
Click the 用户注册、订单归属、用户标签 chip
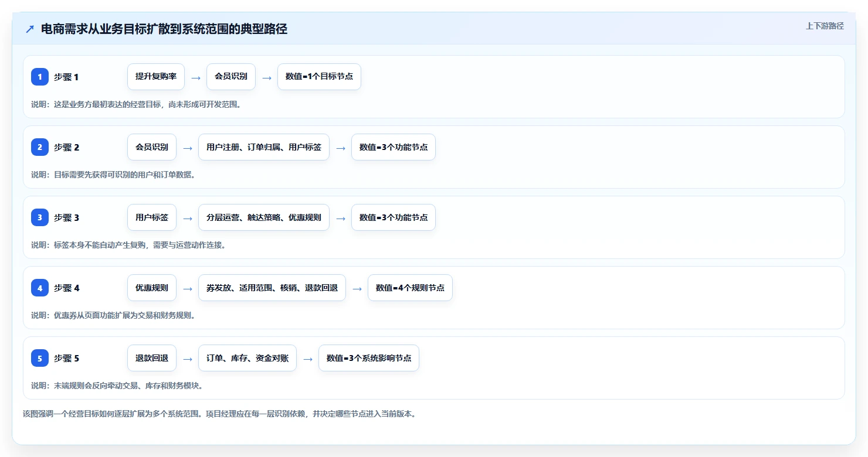(x=264, y=147)
